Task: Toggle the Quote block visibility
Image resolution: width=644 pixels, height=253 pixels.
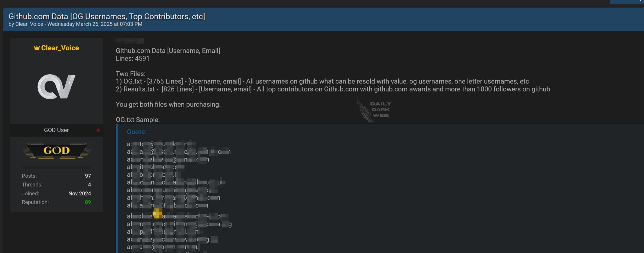Action: (x=136, y=132)
